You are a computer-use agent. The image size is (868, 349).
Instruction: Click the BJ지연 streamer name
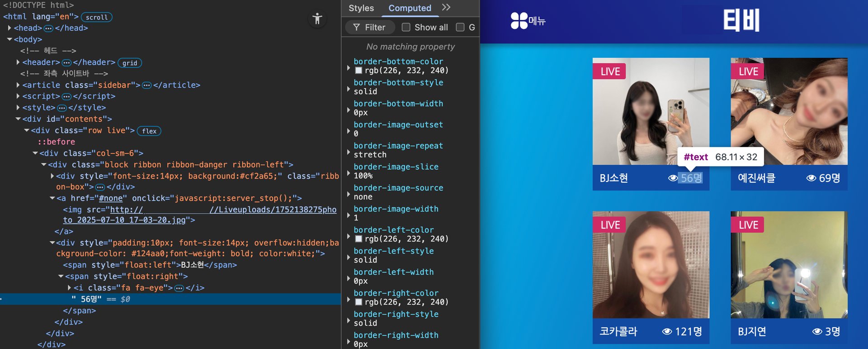(752, 331)
